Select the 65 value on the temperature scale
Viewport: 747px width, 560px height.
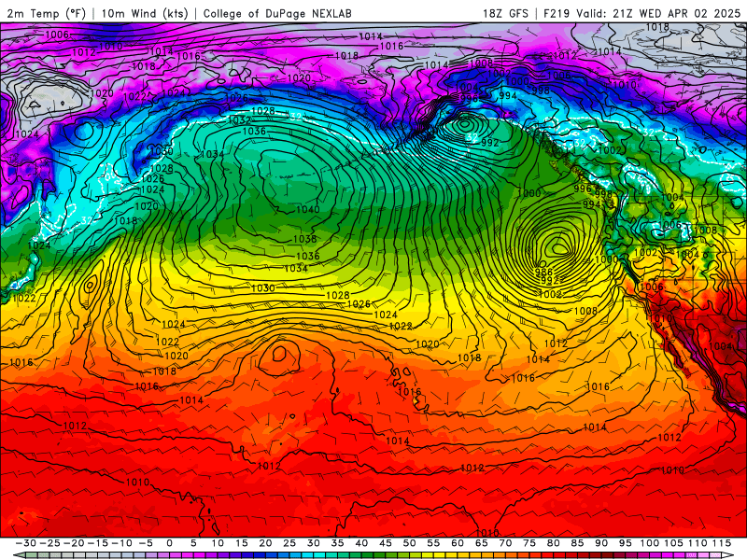(x=481, y=543)
